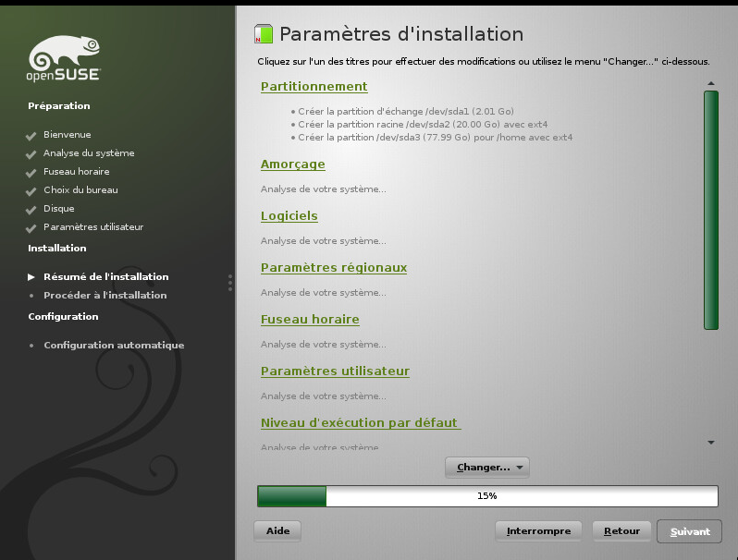This screenshot has width=738, height=560.
Task: Select Choix du bureau step
Action: (x=81, y=190)
